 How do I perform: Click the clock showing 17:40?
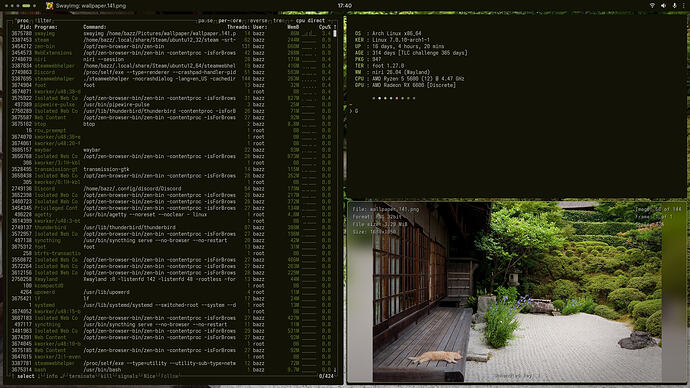pyautogui.click(x=345, y=6)
